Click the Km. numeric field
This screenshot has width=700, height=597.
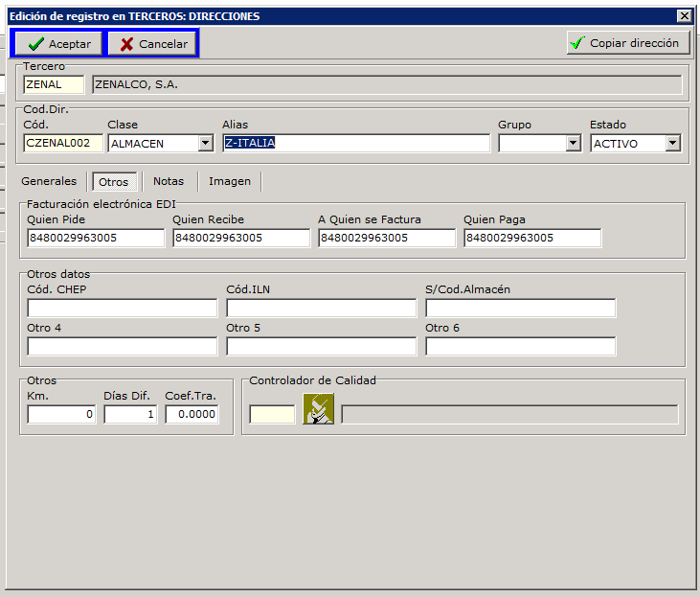[62, 415]
